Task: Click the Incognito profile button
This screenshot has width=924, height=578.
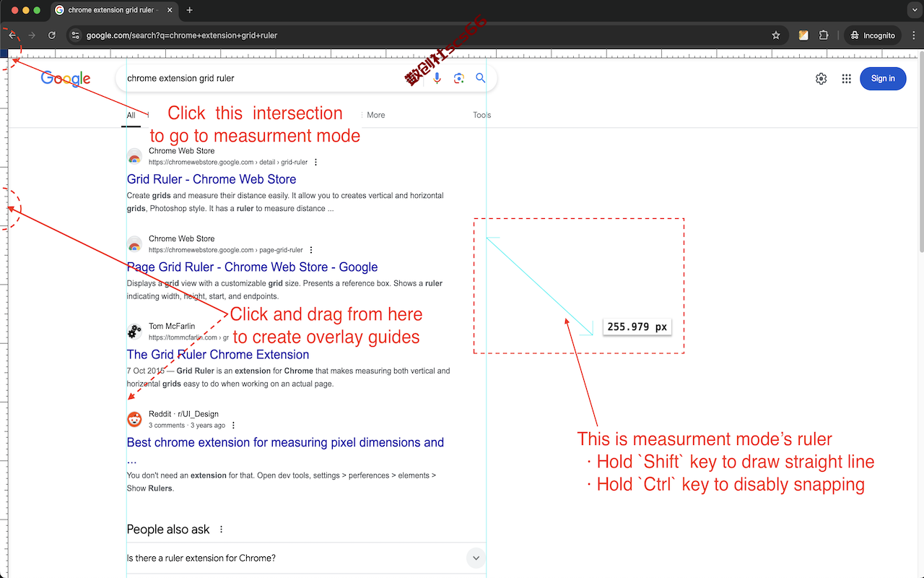Action: pos(872,35)
